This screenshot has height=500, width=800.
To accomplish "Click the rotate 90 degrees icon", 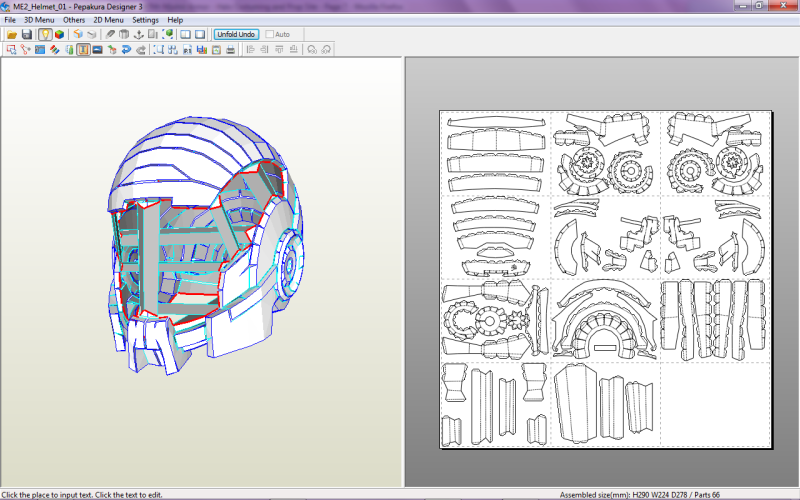I will tap(327, 49).
